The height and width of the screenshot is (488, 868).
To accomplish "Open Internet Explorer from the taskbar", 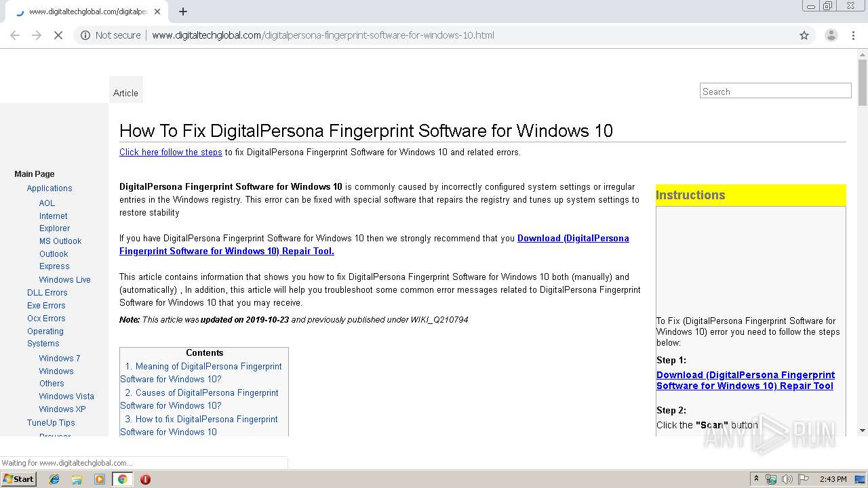I will pos(54,479).
